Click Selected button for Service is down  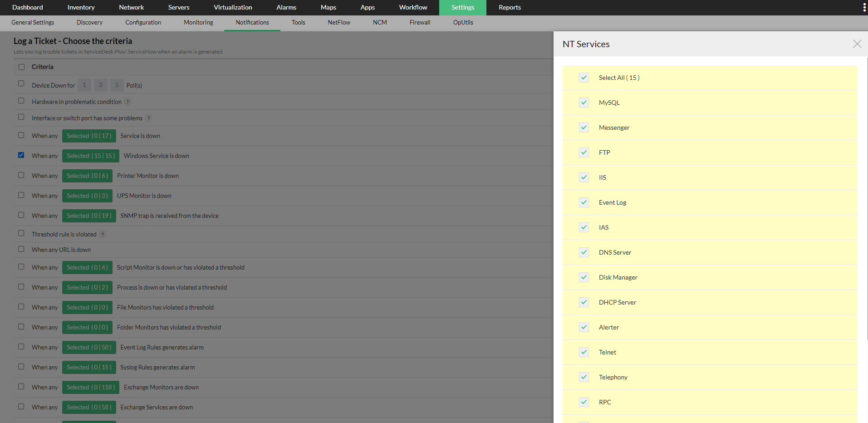coord(89,136)
